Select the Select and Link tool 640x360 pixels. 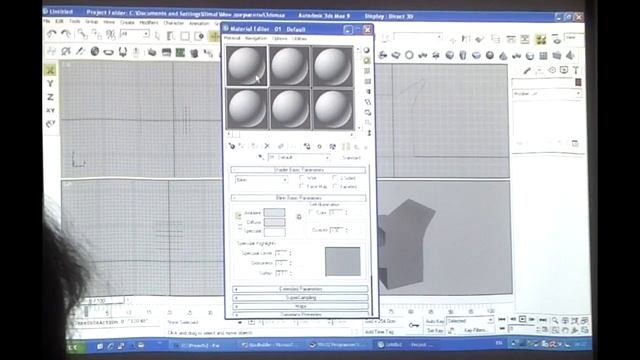tap(82, 35)
